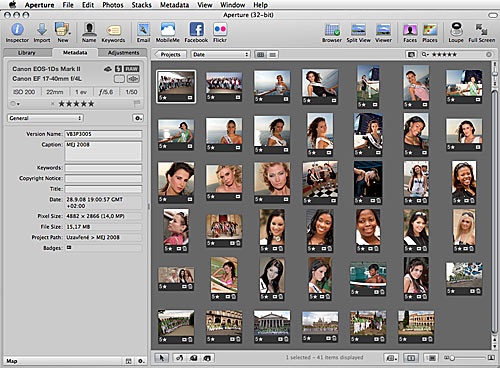
Task: Open the Inspector panel icon
Action: (x=17, y=30)
